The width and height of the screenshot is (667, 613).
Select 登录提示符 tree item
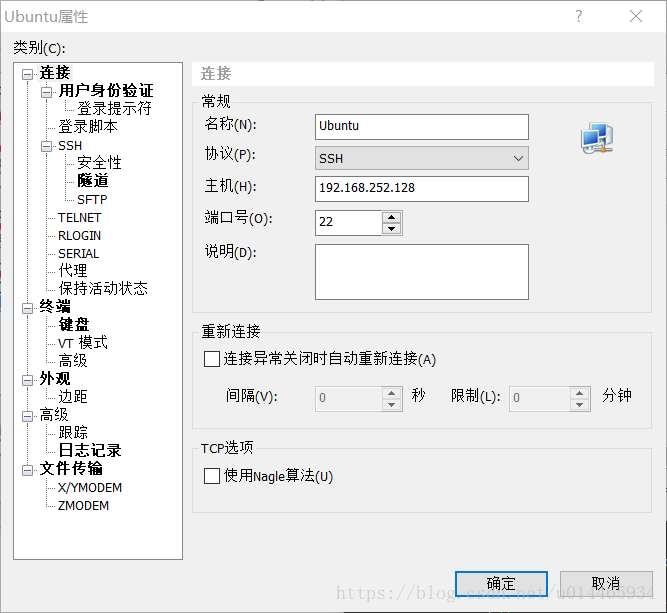[114, 108]
